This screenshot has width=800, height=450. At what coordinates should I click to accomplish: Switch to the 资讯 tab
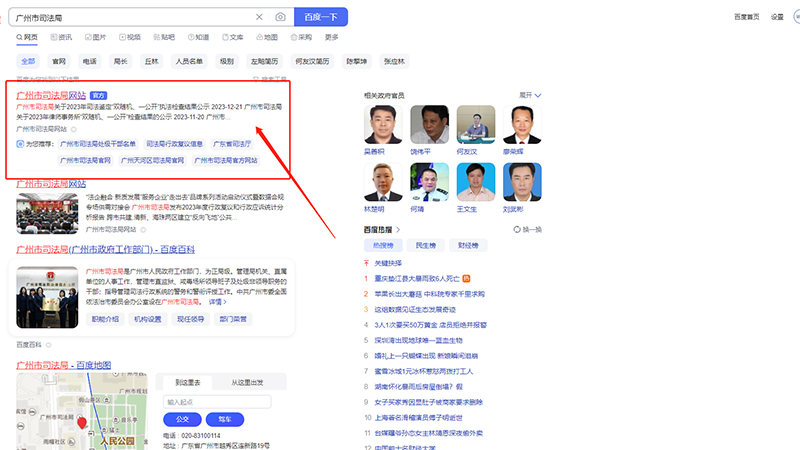click(x=61, y=37)
